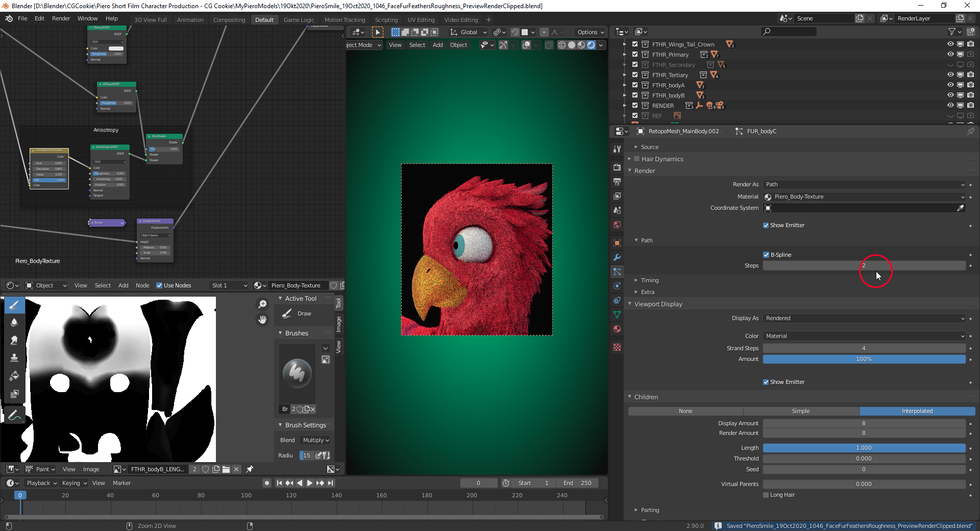Image resolution: width=980 pixels, height=531 pixels.
Task: Disable the B-Spline checkbox
Action: click(x=766, y=254)
